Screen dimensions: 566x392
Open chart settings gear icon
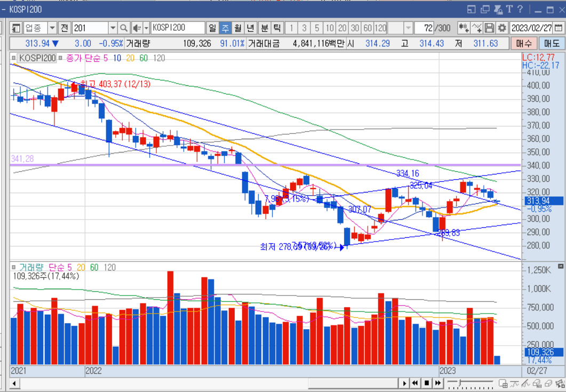[x=502, y=28]
